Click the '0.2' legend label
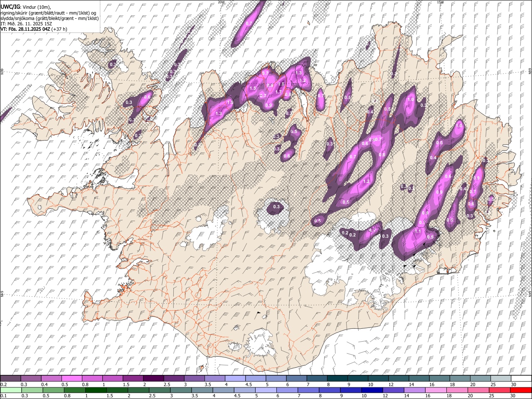 click(x=3, y=384)
